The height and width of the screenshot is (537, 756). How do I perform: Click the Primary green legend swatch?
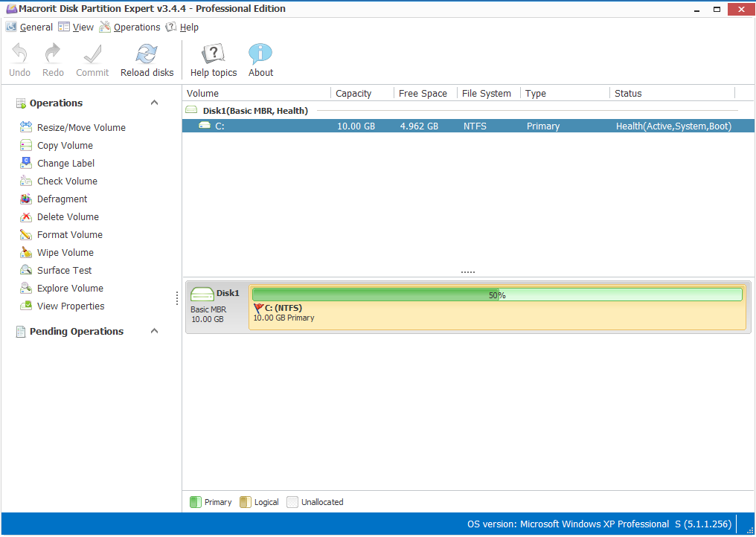click(195, 502)
